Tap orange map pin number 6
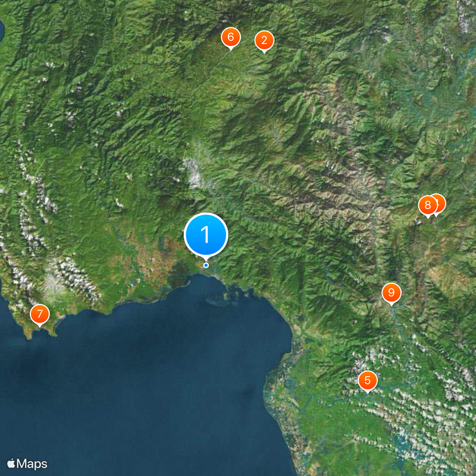Image resolution: width=476 pixels, height=476 pixels. (x=231, y=37)
